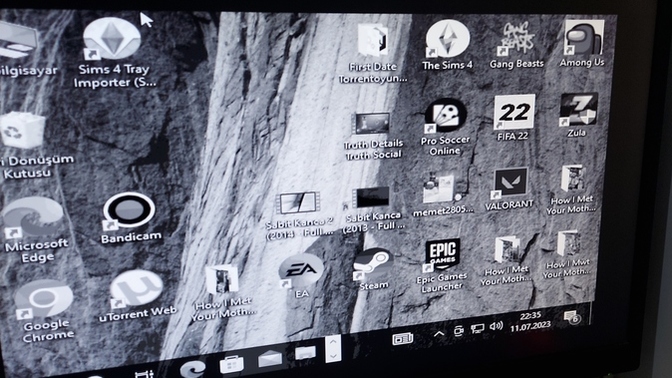
Task: Open Microsoft Edge from the taskbar
Action: point(193,369)
